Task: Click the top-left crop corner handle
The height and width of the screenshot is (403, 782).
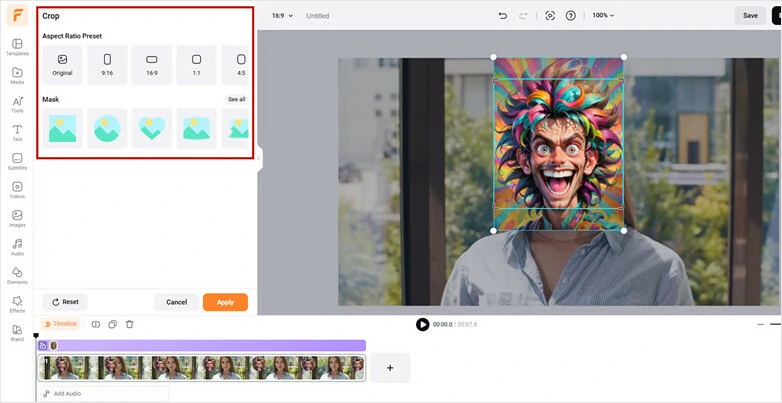Action: pos(493,57)
